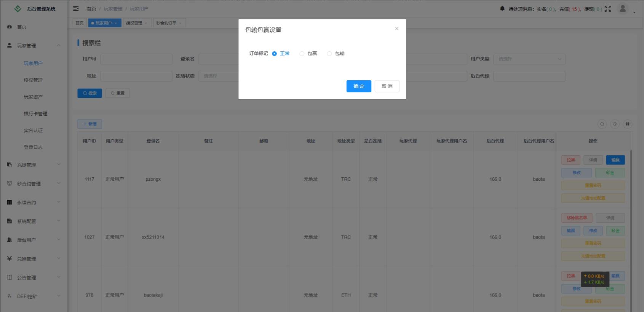The width and height of the screenshot is (644, 312).
Task: Click the round search icon above table
Action: tap(602, 124)
